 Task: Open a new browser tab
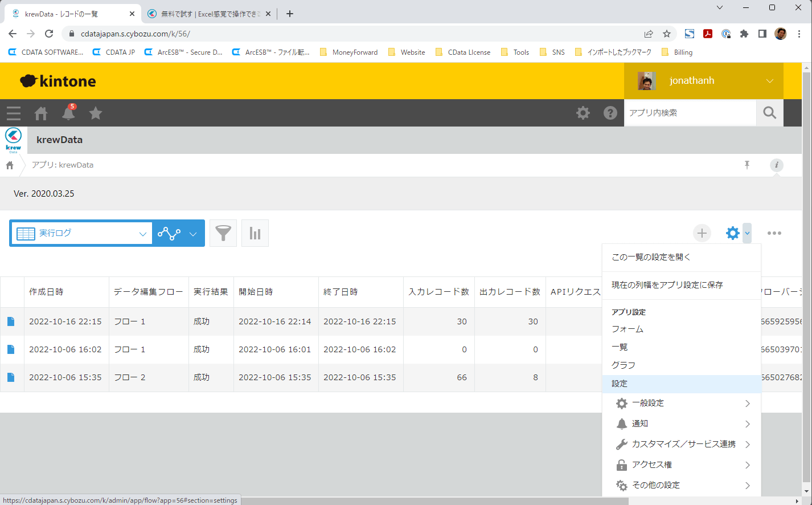[x=290, y=14]
